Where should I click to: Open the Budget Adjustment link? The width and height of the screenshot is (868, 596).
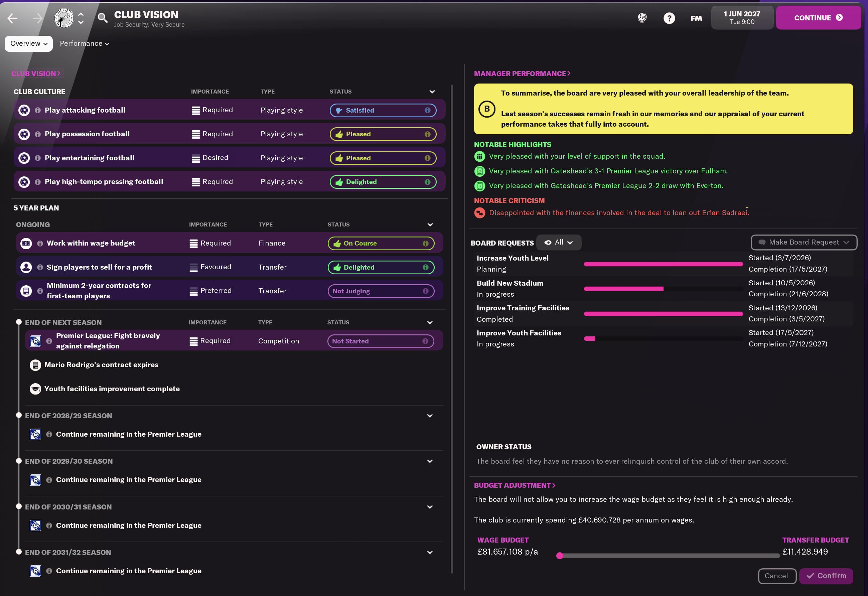coord(515,485)
